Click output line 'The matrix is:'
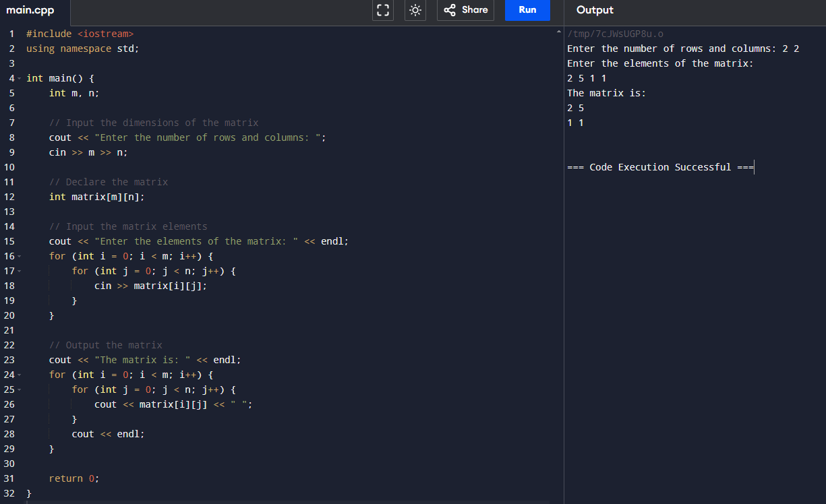Image resolution: width=826 pixels, height=504 pixels. [607, 93]
